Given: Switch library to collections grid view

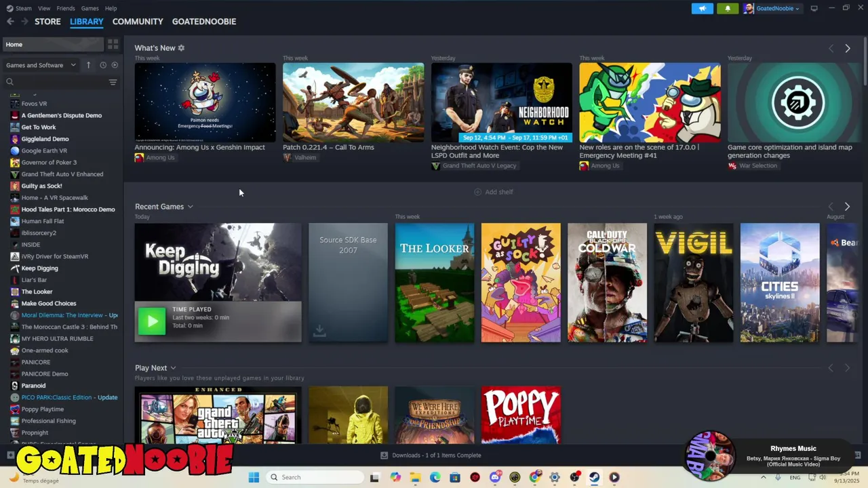Looking at the screenshot, I should click(113, 44).
